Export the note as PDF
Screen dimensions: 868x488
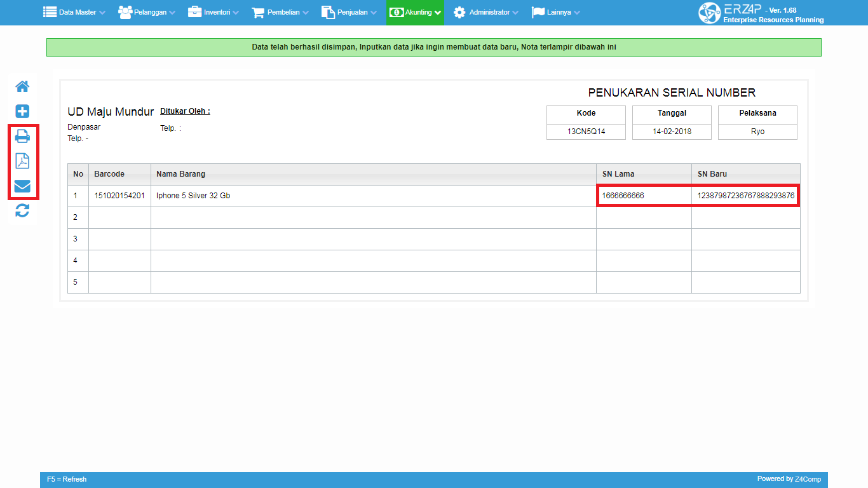22,161
